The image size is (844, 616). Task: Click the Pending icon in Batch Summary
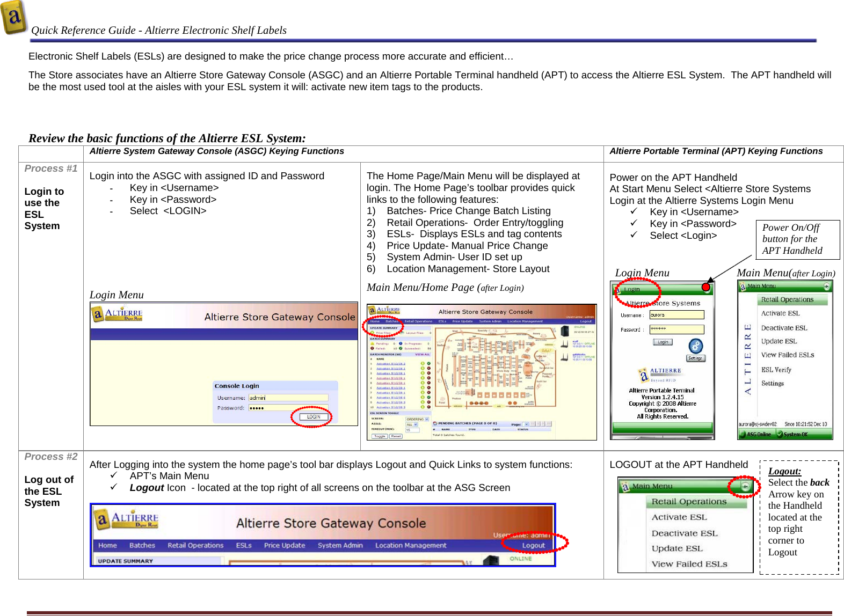(x=372, y=343)
